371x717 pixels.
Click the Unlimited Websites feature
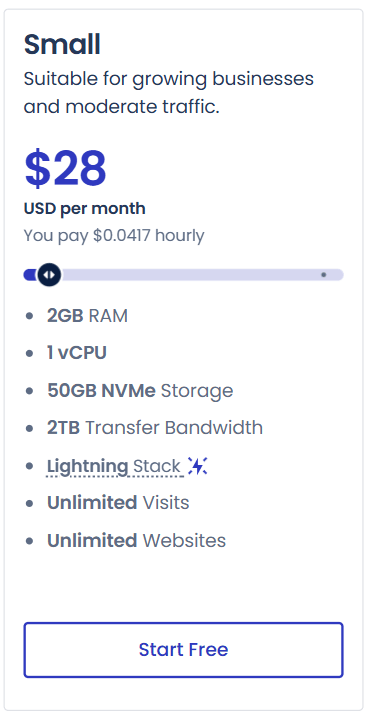coord(136,540)
